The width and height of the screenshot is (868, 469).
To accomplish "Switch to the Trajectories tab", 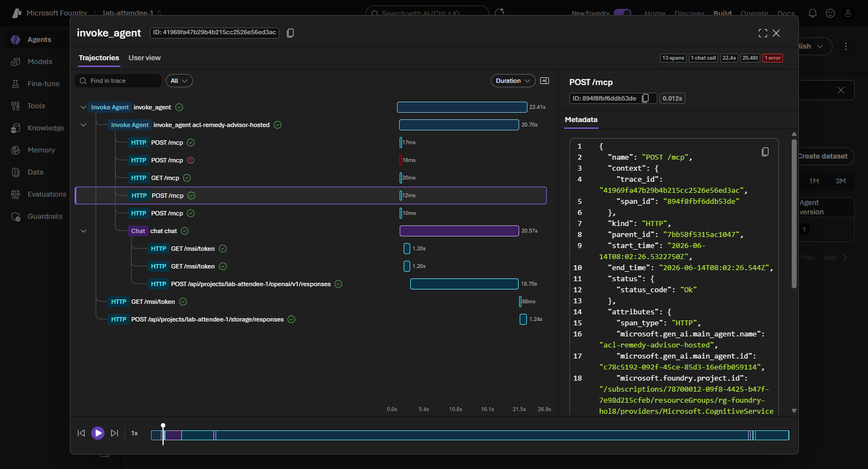I will [x=99, y=58].
